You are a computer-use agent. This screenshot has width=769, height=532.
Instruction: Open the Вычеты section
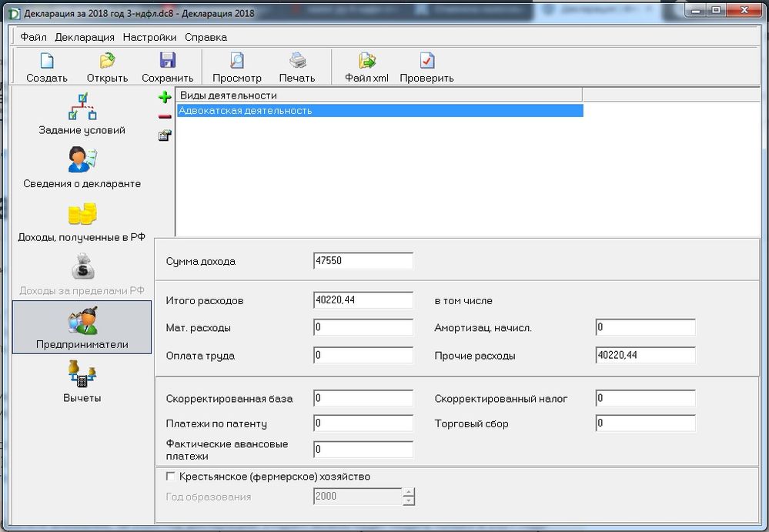(x=82, y=382)
